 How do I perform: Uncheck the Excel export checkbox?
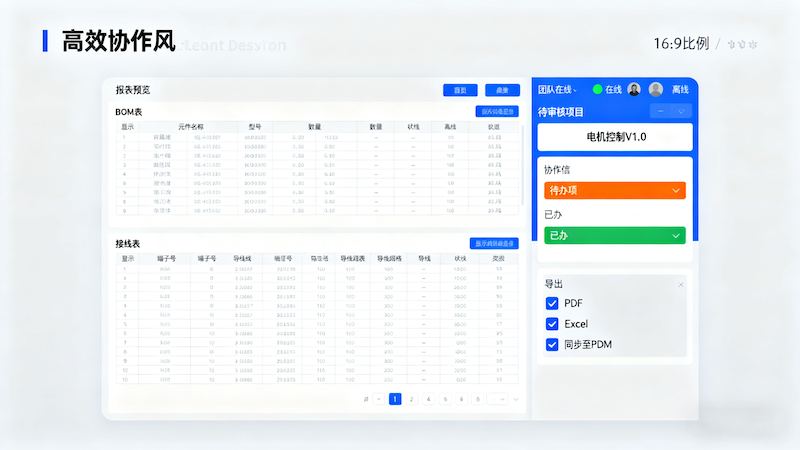click(552, 324)
